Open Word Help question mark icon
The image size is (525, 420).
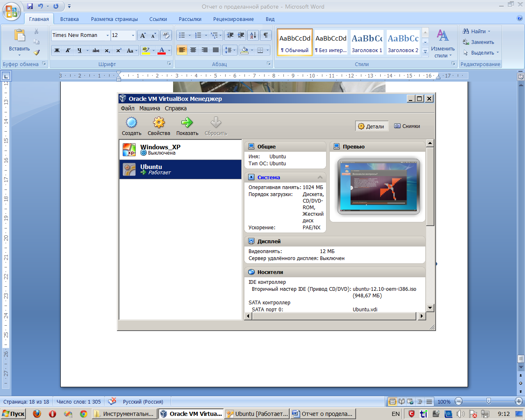(520, 18)
